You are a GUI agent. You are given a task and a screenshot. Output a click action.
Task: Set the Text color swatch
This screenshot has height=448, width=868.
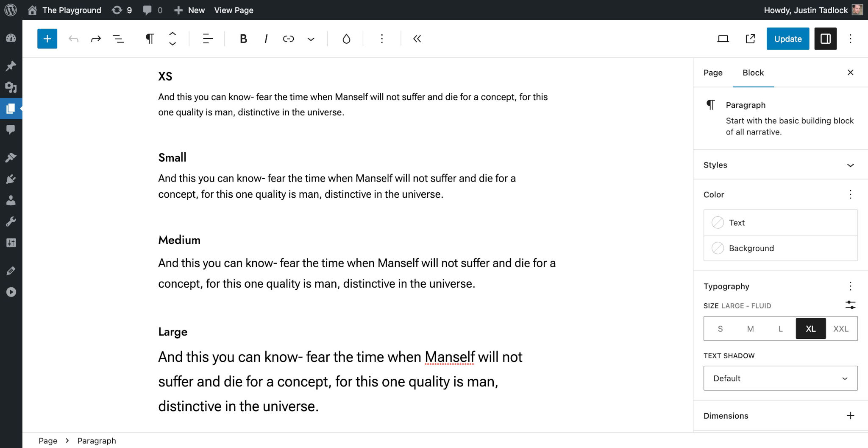coord(737,222)
